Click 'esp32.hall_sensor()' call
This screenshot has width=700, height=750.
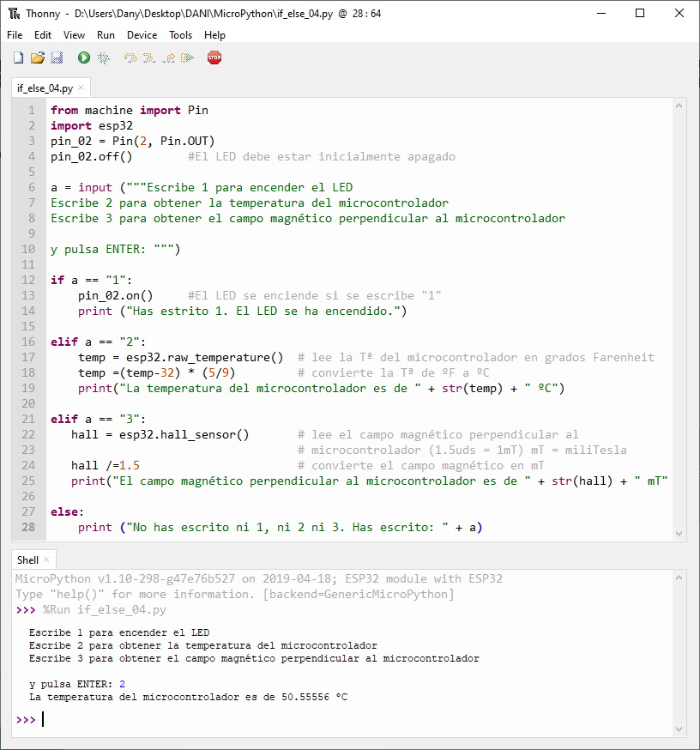pyautogui.click(x=184, y=434)
